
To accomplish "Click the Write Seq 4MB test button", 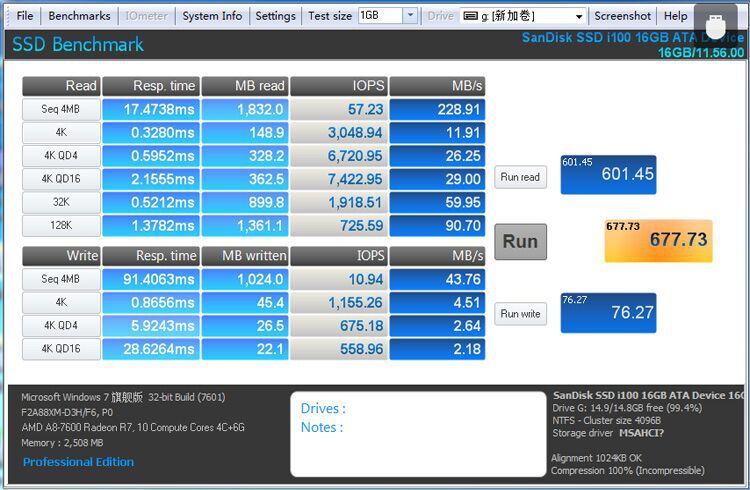I will (61, 279).
